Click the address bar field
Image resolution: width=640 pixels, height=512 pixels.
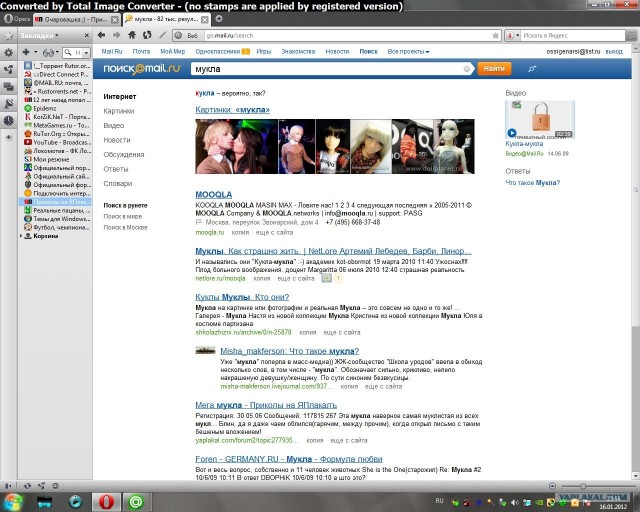tap(347, 36)
